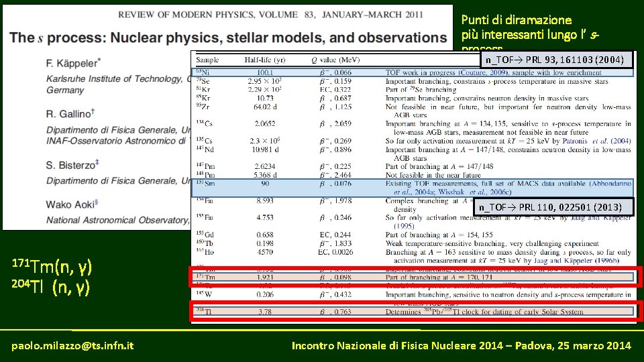644x362 pixels.
Task: Select half-life "8.593" of 154Eu
Action: (x=265, y=200)
